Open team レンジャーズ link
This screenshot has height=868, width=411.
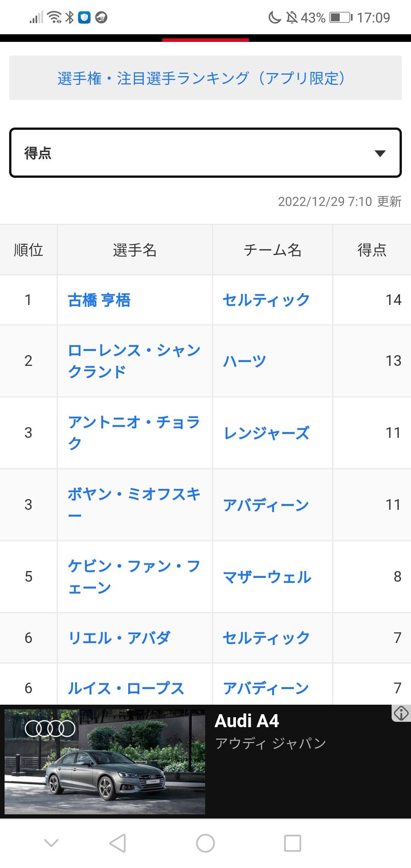tap(267, 433)
